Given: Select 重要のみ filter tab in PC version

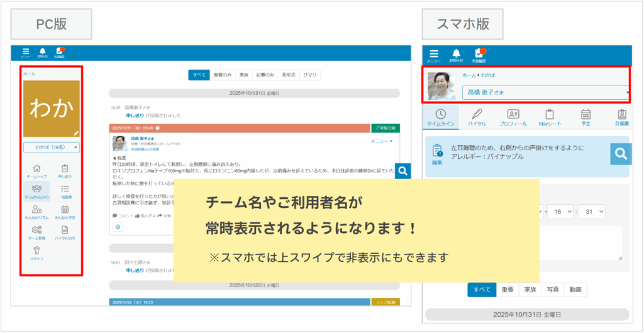Looking at the screenshot, I should (x=223, y=75).
